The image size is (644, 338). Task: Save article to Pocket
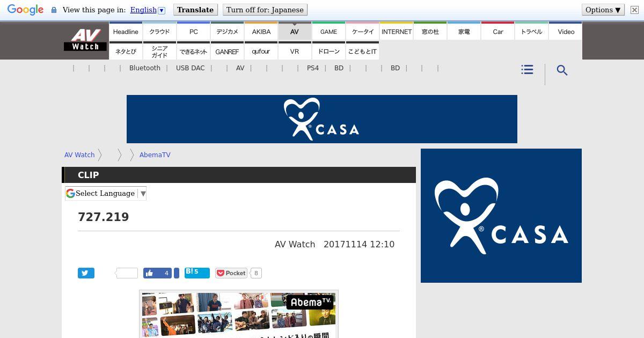click(x=231, y=273)
